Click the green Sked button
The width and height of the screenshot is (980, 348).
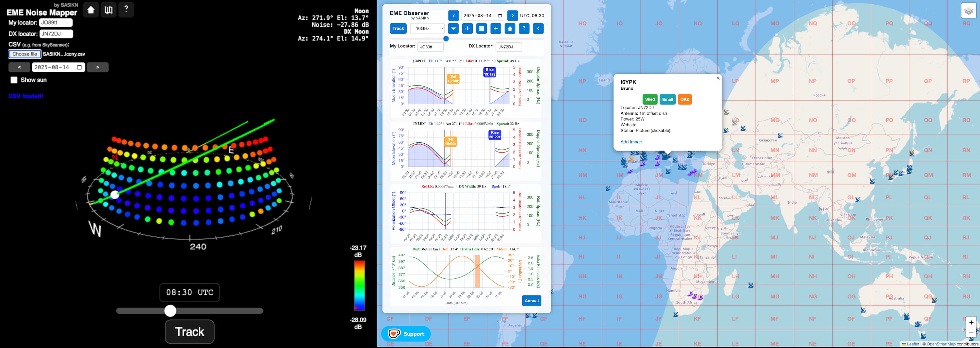click(650, 99)
